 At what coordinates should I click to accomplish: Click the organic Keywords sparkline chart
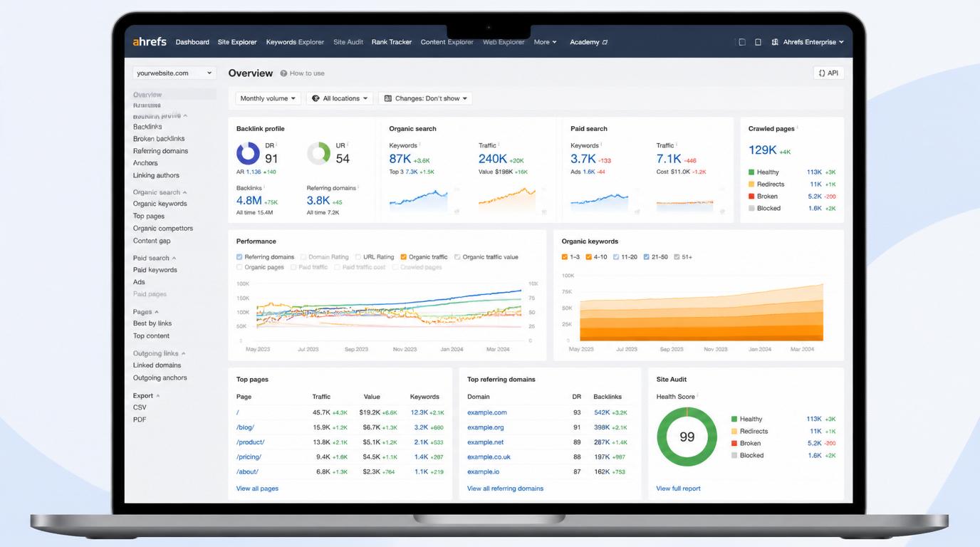[419, 200]
